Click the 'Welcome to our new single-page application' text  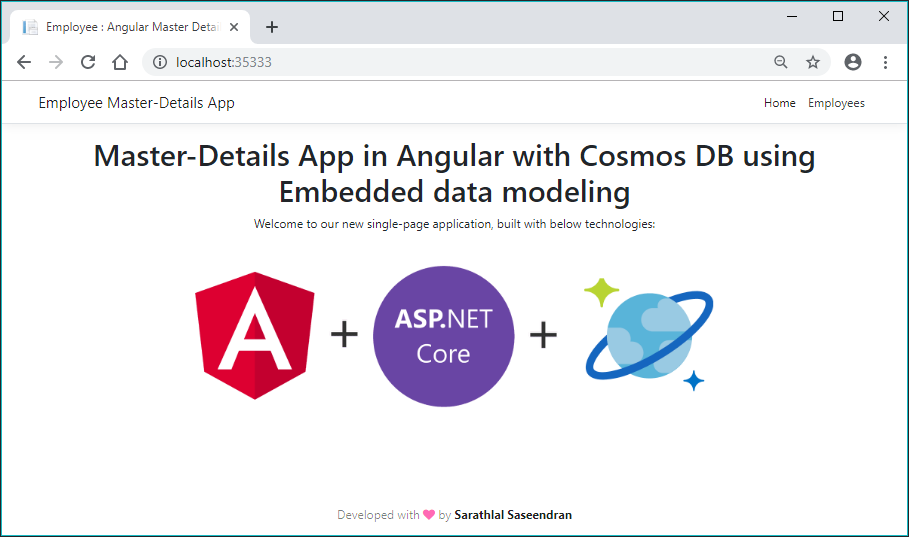click(x=454, y=224)
